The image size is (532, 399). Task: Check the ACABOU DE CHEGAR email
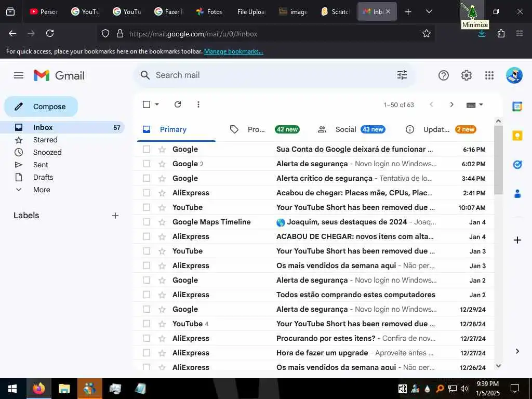(x=147, y=236)
